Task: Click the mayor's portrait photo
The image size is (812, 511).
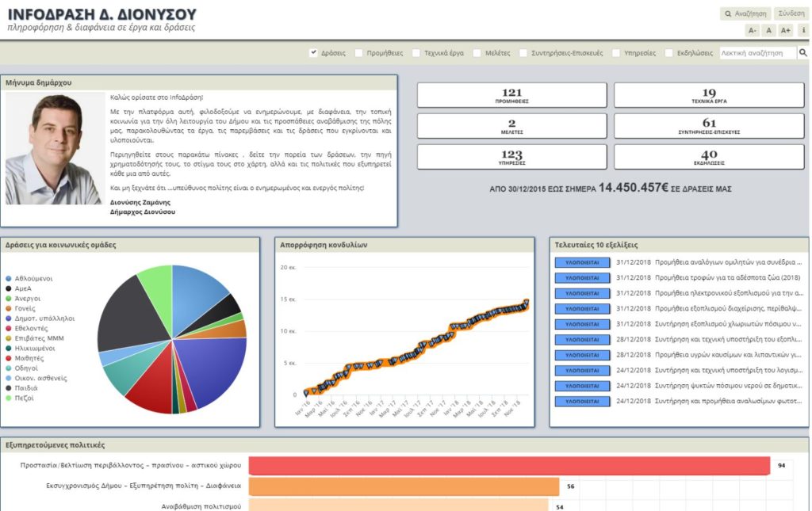Action: [x=55, y=149]
